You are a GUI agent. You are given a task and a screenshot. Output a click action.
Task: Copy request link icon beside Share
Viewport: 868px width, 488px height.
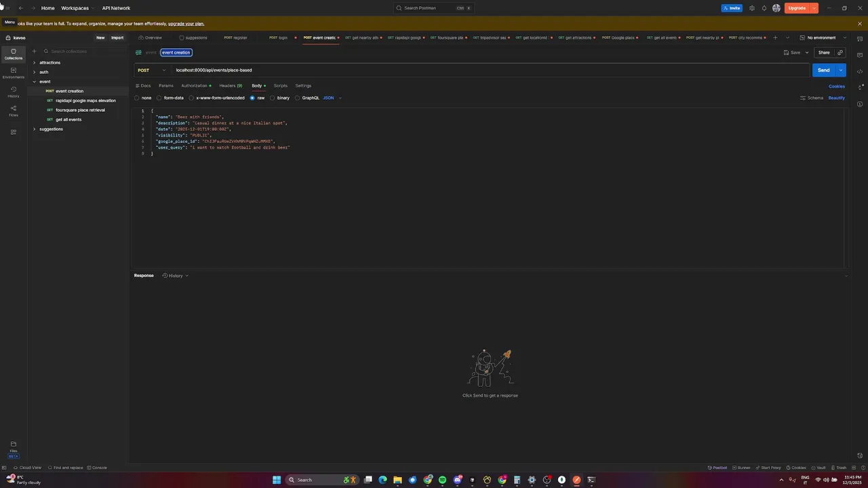(x=840, y=52)
